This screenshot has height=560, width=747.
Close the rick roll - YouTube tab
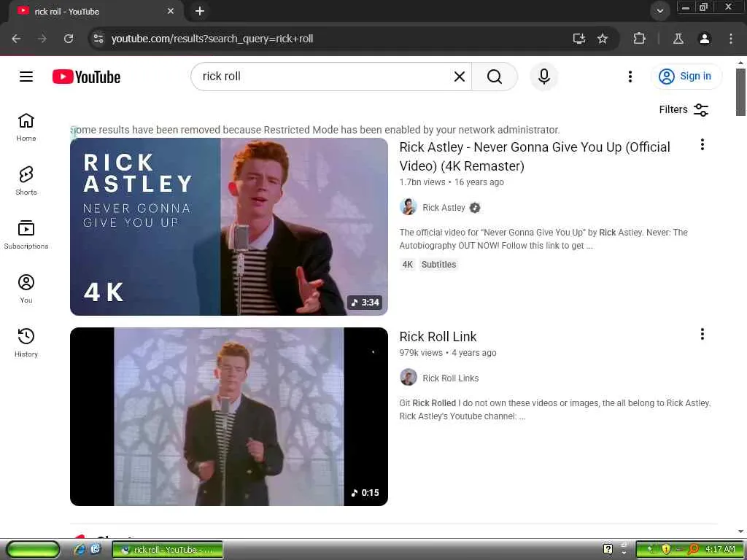(171, 11)
